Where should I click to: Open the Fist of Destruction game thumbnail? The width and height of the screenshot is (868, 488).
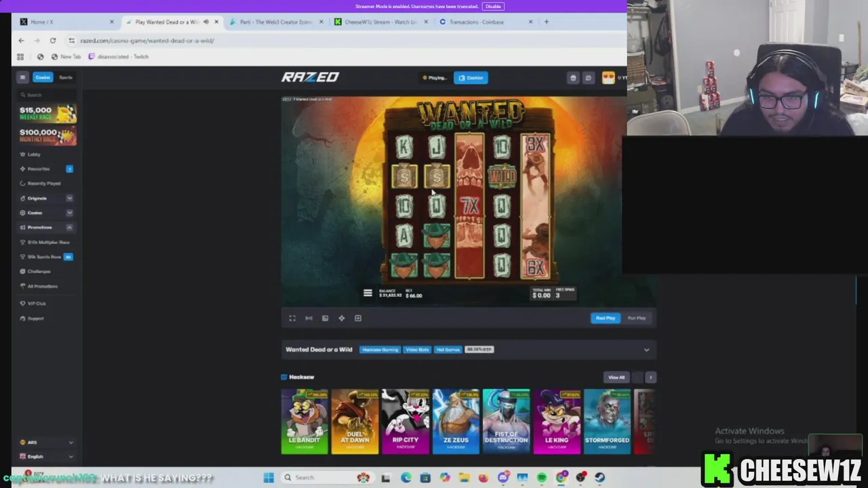tap(506, 421)
